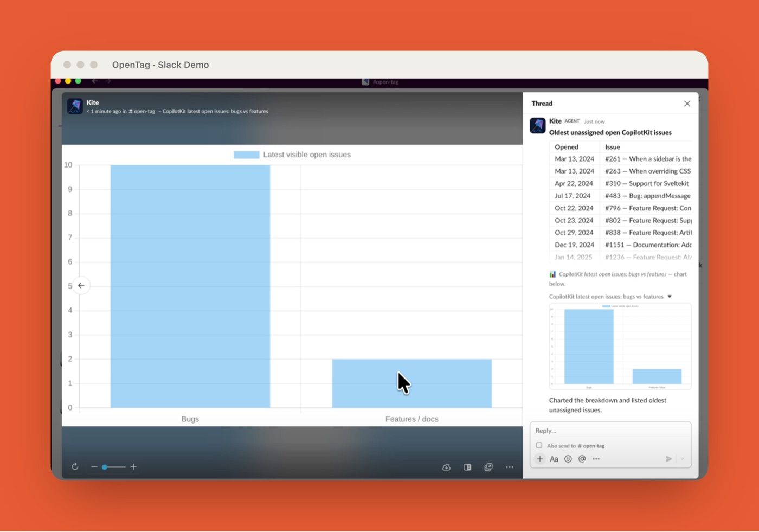
Task: Close the Thread panel
Action: (x=687, y=104)
